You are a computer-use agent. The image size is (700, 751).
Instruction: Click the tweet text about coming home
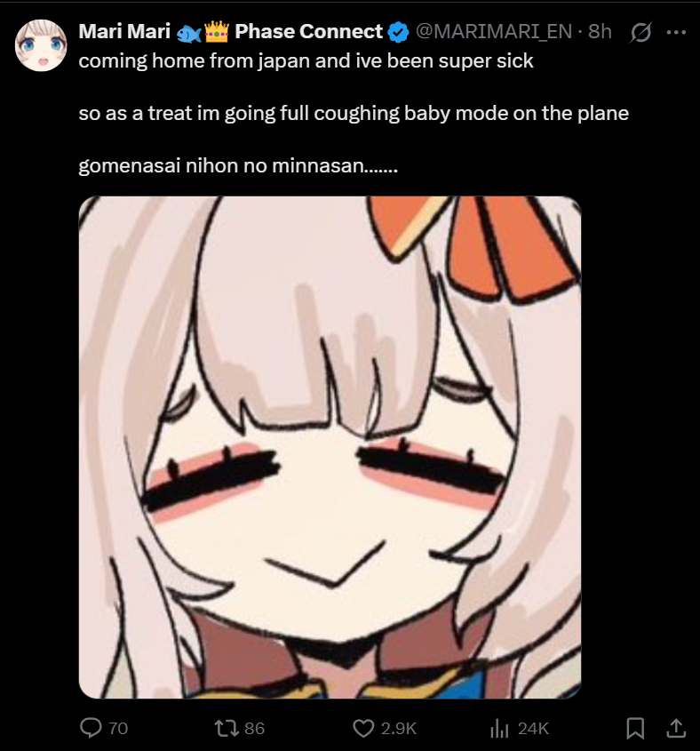point(354,114)
